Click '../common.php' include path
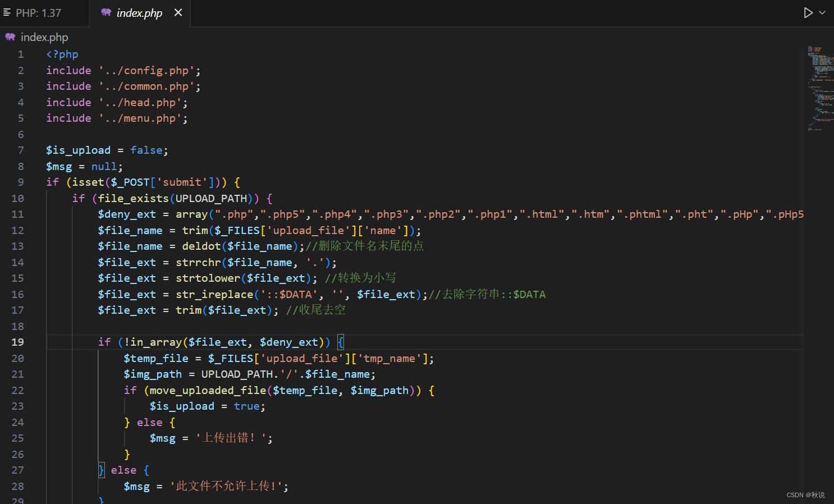The height and width of the screenshot is (504, 834). [x=146, y=86]
